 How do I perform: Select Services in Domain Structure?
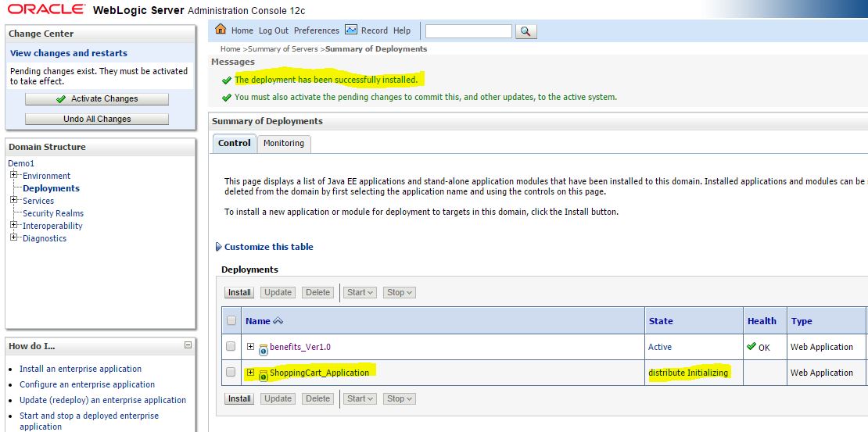(x=38, y=201)
